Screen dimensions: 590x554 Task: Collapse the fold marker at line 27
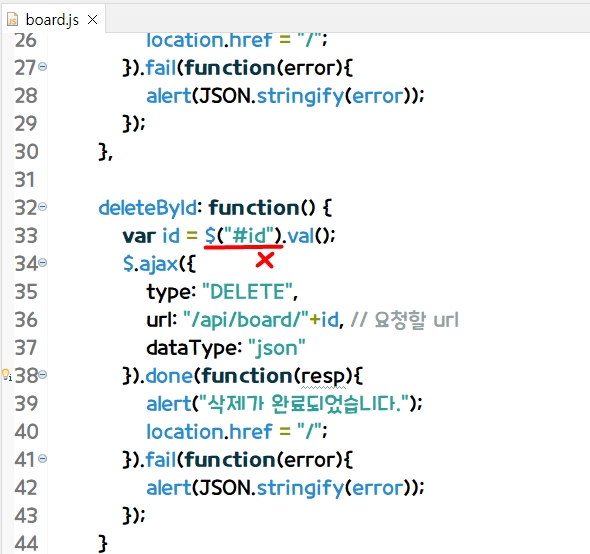coord(43,67)
